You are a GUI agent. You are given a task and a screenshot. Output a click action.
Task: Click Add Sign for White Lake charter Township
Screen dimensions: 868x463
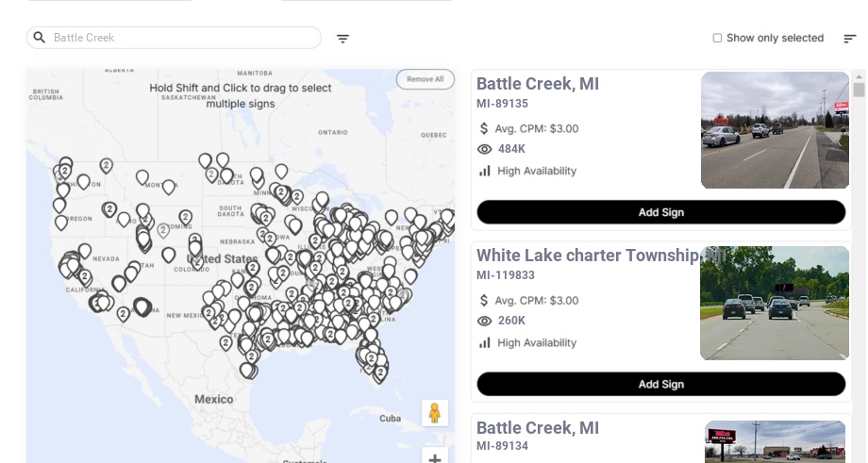(x=660, y=384)
